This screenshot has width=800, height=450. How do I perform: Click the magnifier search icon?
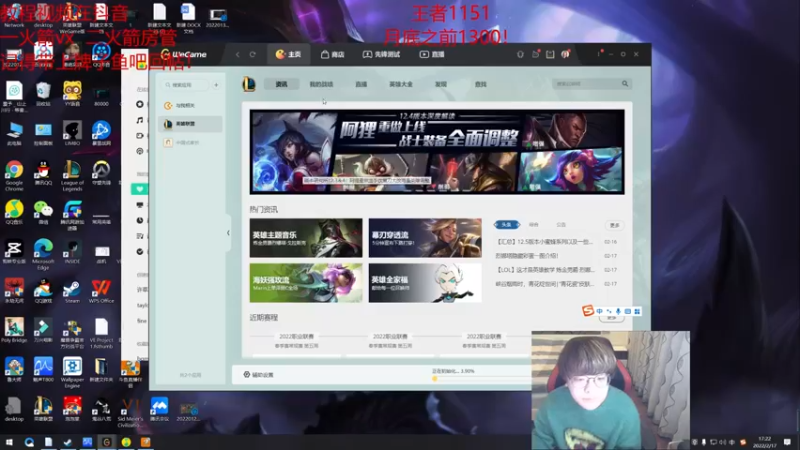625,84
